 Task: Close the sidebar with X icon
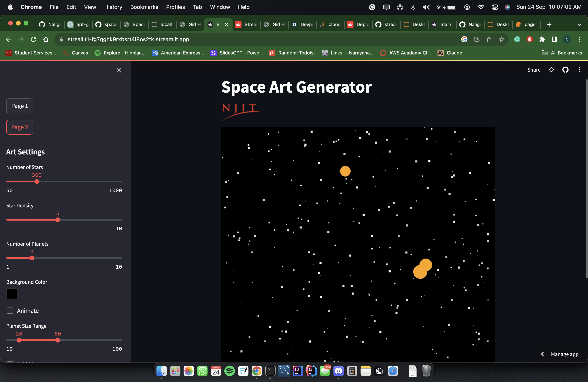tap(119, 70)
